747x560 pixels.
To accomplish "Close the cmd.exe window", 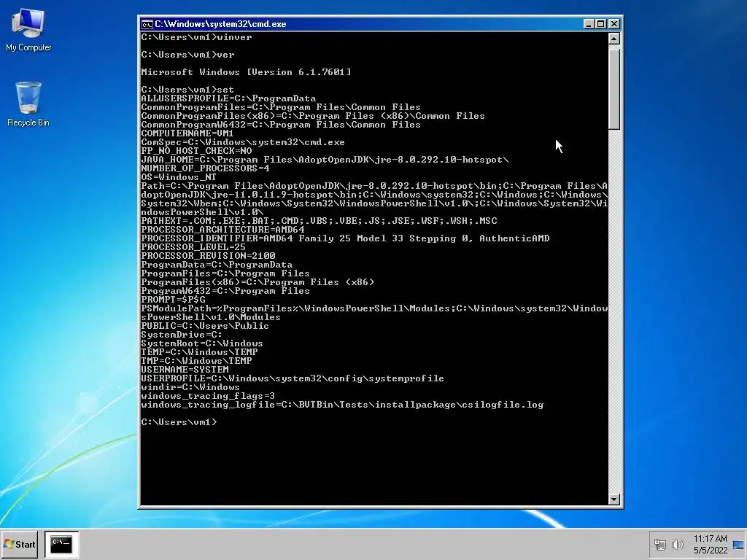I will click(x=614, y=24).
